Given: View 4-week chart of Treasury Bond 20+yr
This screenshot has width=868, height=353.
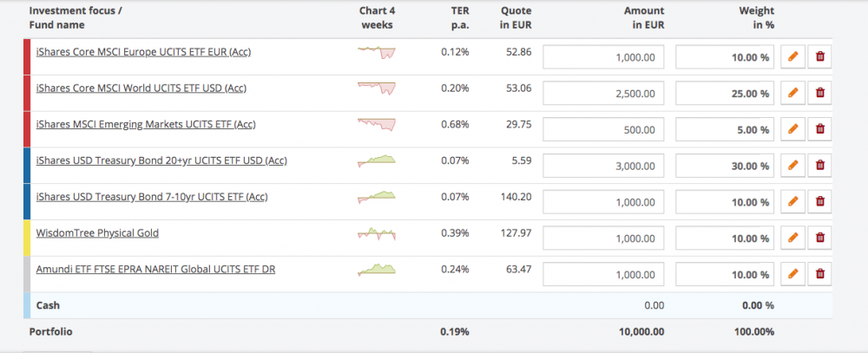Looking at the screenshot, I should click(x=377, y=160).
